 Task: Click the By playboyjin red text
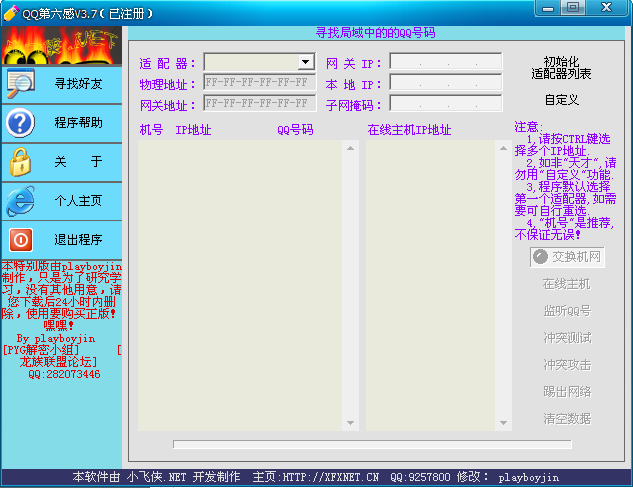coord(56,338)
